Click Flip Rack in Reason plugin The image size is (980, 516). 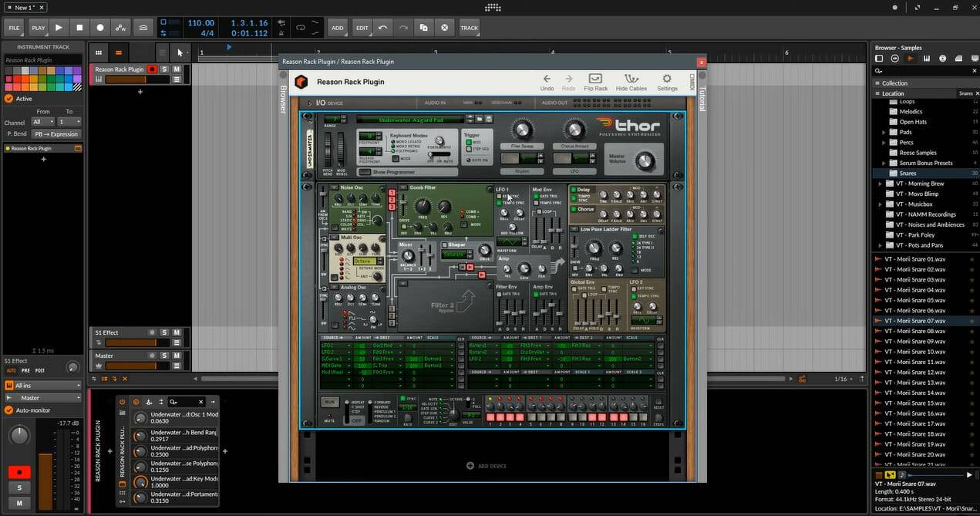point(595,82)
